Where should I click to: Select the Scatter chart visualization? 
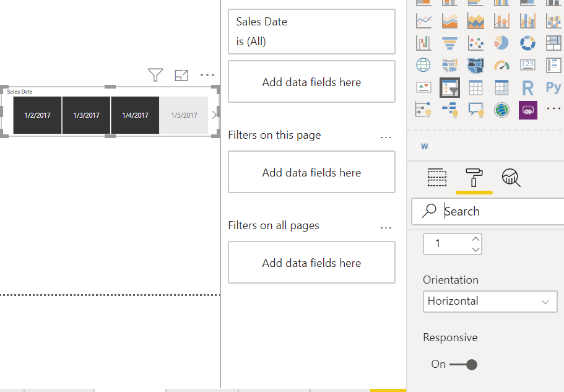tap(475, 43)
